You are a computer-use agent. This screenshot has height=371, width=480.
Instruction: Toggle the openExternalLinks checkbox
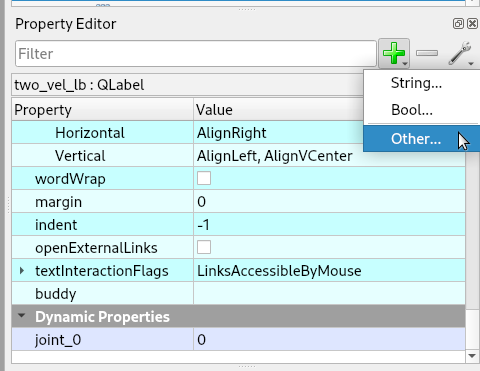pyautogui.click(x=204, y=247)
